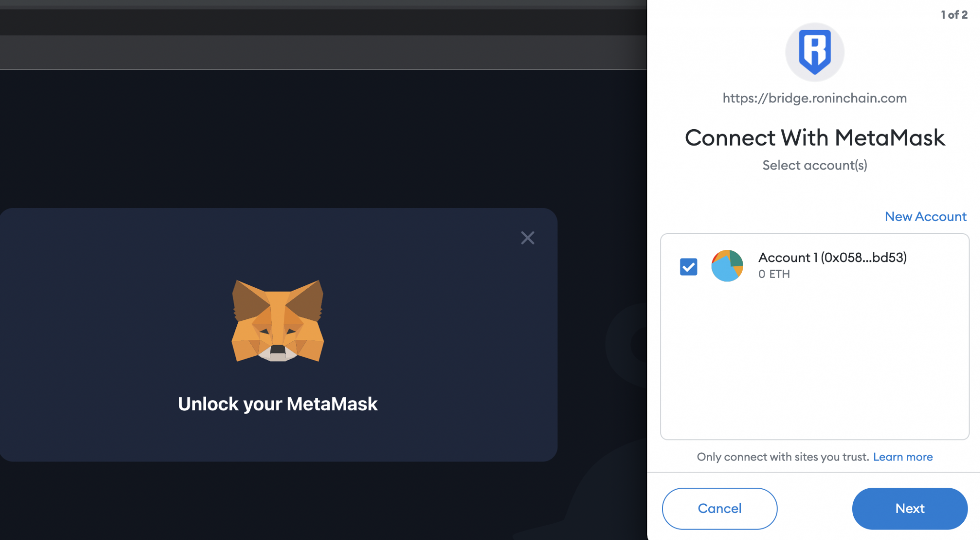Click the 1 of 2 step indicator
This screenshot has width=980, height=540.
click(x=954, y=15)
